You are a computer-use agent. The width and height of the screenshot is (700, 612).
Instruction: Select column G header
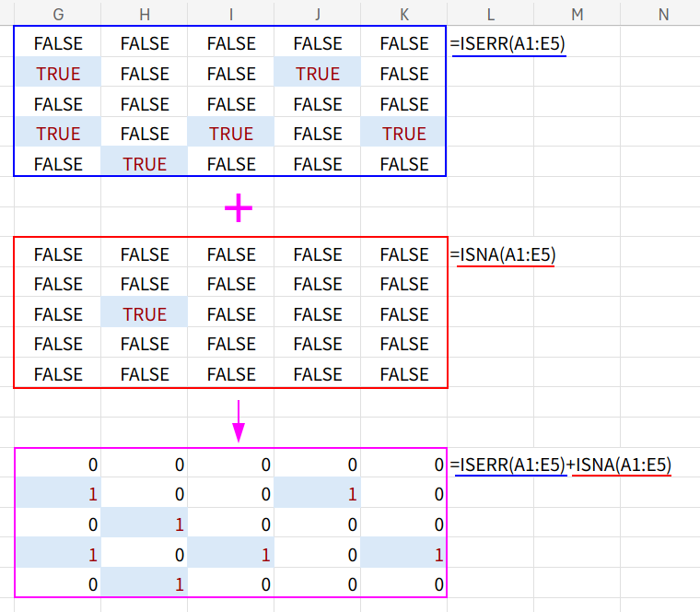[58, 14]
